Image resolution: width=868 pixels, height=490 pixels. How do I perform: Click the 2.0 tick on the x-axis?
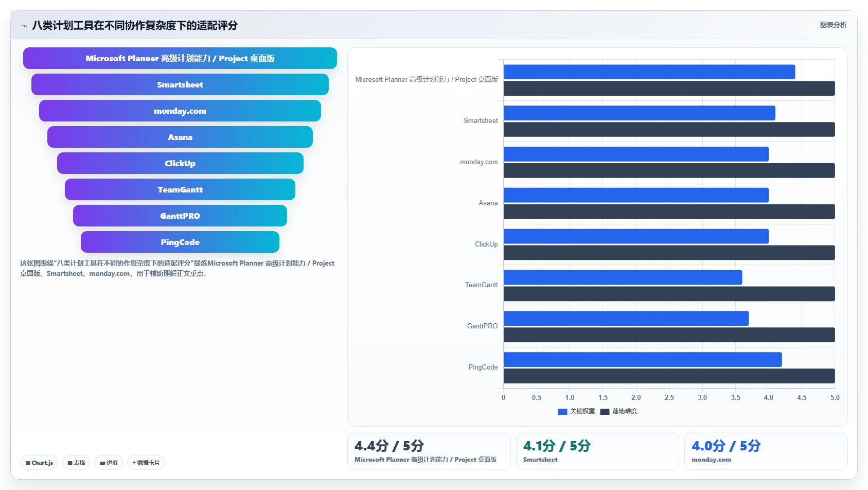(x=636, y=397)
